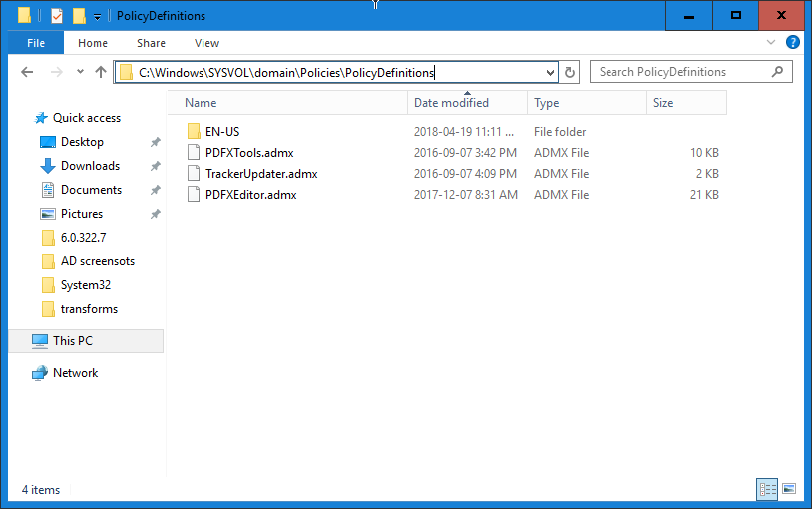
Task: Open Help with the question mark icon
Action: tap(793, 42)
